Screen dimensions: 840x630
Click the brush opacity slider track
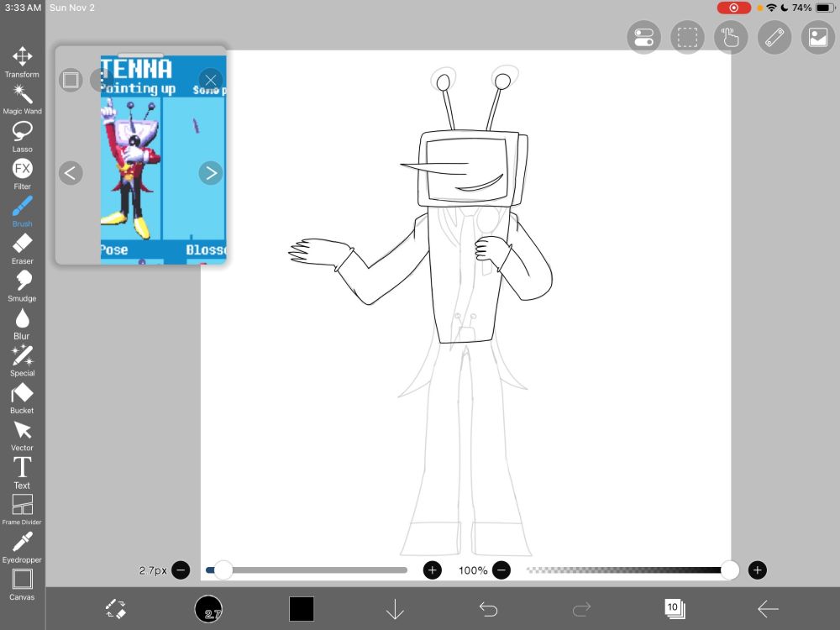(x=627, y=570)
